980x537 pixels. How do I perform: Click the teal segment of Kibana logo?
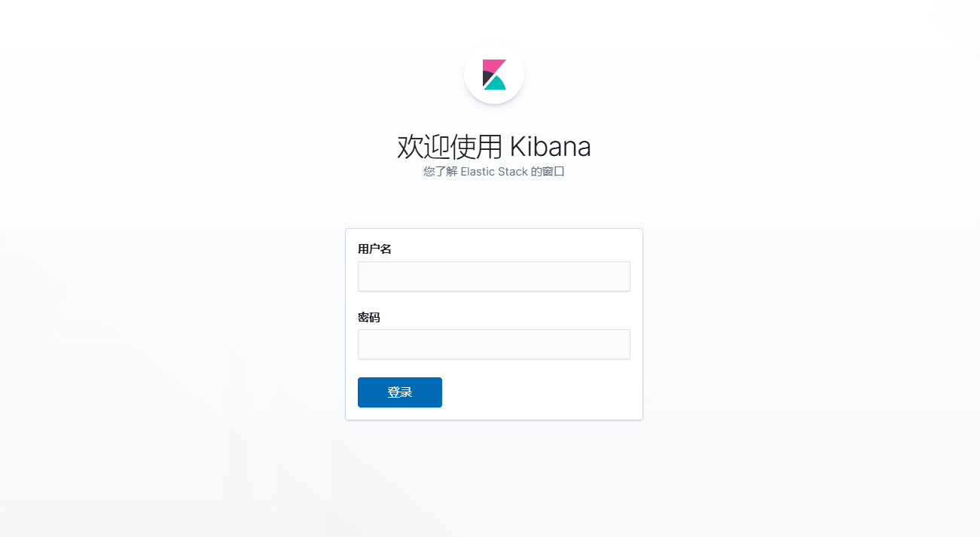point(496,84)
